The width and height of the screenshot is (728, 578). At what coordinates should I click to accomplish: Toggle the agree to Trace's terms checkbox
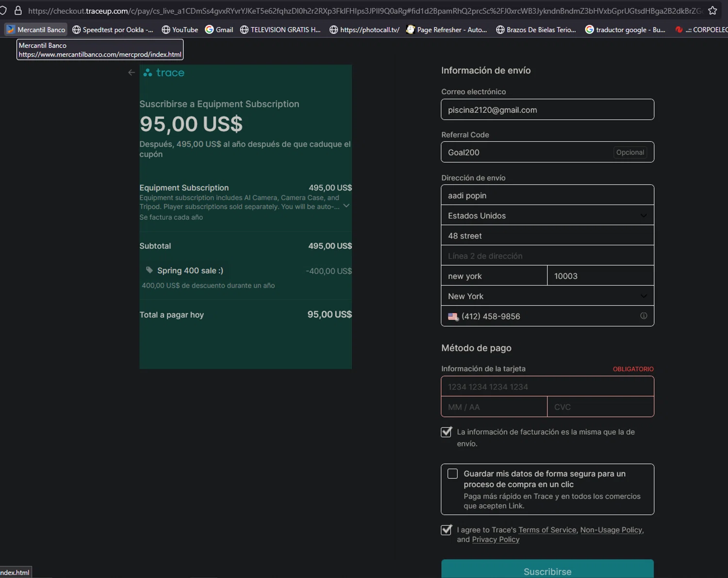point(447,530)
